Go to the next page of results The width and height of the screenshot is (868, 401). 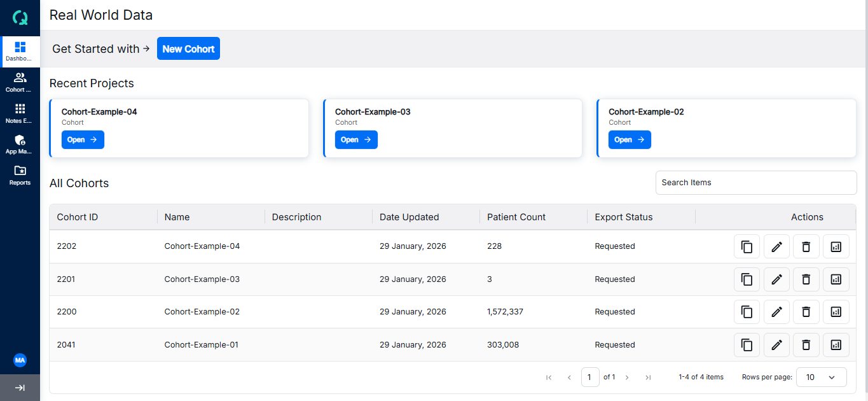[x=627, y=377]
